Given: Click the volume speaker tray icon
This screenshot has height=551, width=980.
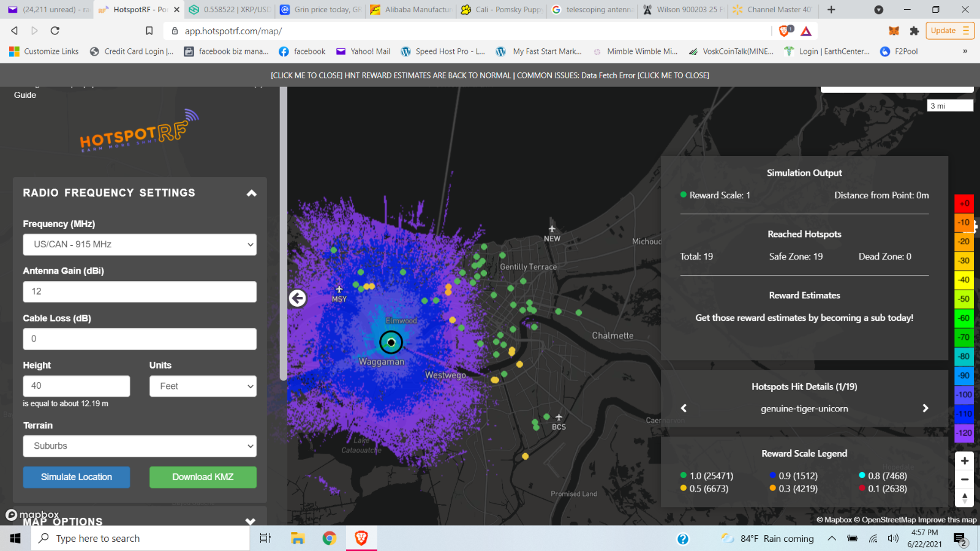Looking at the screenshot, I should click(893, 538).
